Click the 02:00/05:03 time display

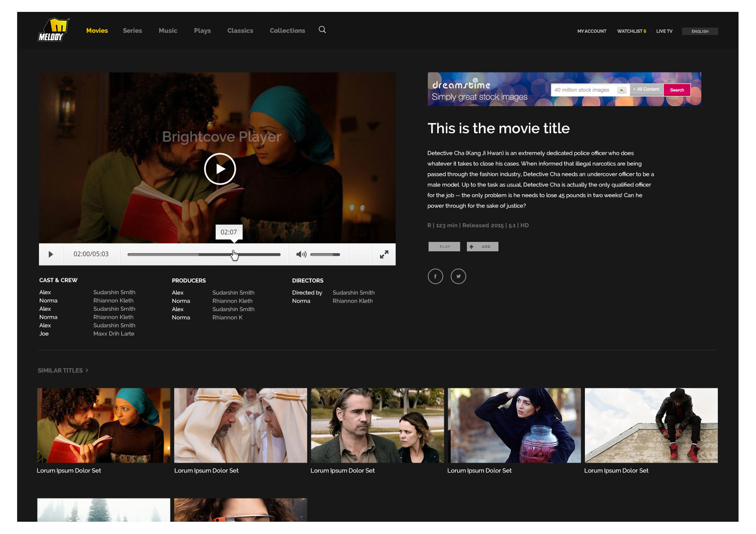pyautogui.click(x=91, y=254)
